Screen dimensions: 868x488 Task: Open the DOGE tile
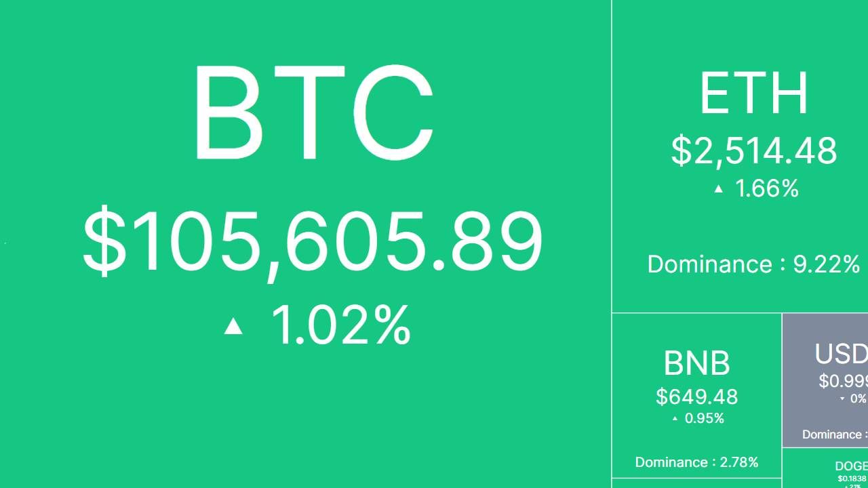[x=851, y=466]
